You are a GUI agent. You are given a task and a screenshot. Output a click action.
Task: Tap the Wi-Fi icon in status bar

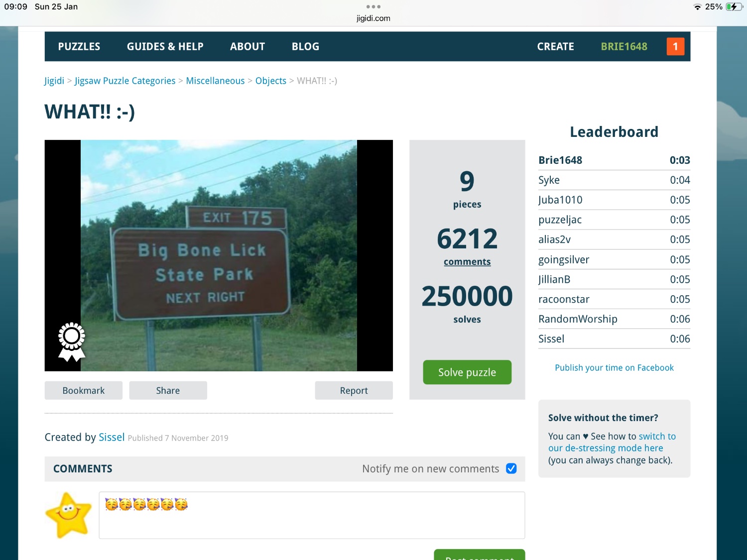(697, 6)
